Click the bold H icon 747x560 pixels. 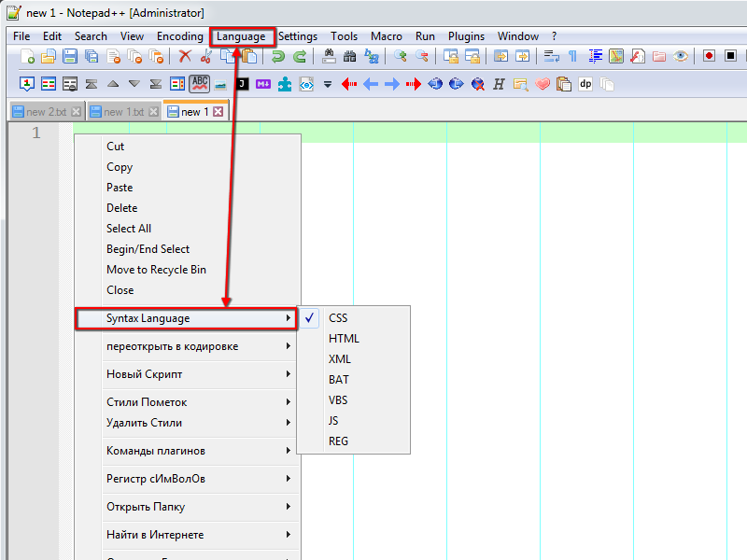point(499,84)
